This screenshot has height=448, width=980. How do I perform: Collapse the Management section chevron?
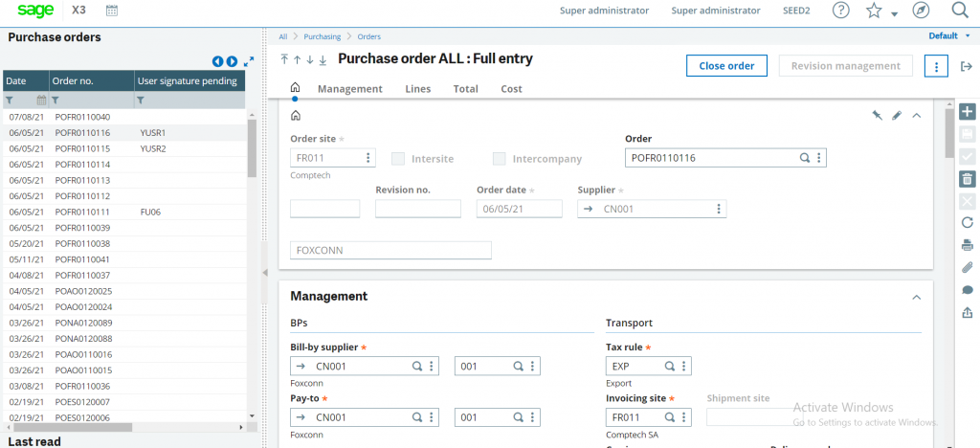point(916,298)
